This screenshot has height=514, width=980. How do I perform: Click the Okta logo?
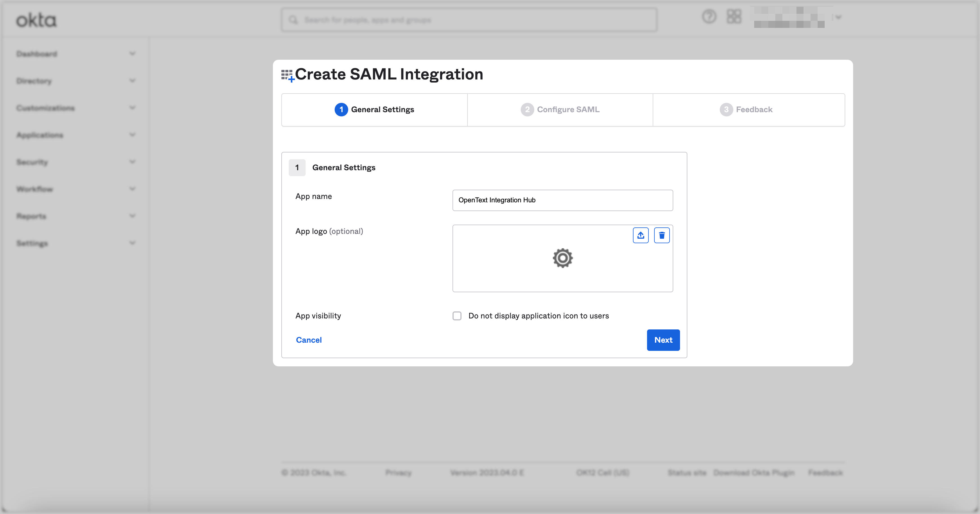36,20
